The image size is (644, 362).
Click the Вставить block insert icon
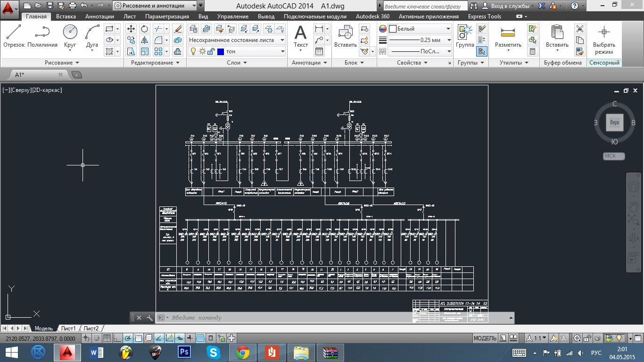345,36
